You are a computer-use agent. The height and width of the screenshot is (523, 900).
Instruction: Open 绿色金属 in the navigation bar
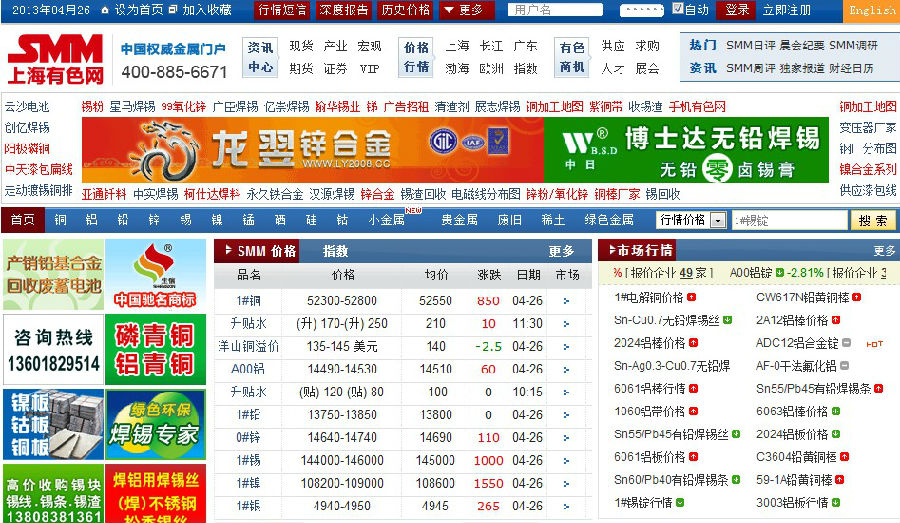click(x=608, y=220)
